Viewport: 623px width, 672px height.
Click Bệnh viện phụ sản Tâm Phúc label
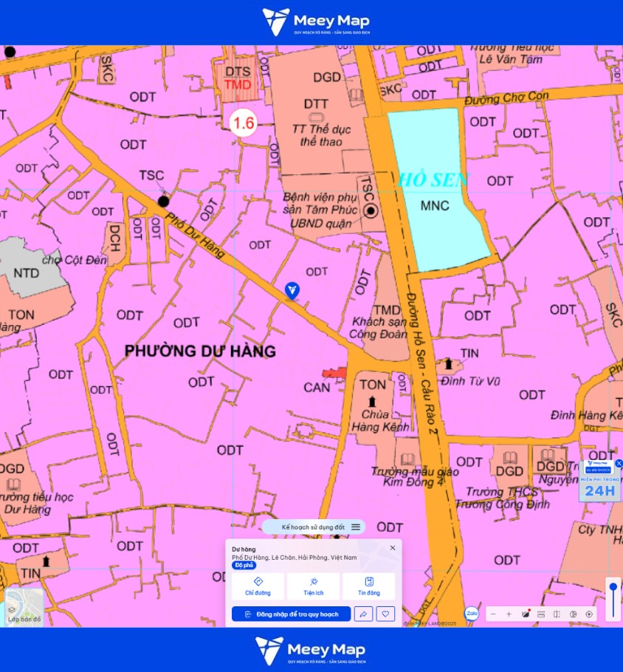pyautogui.click(x=320, y=203)
